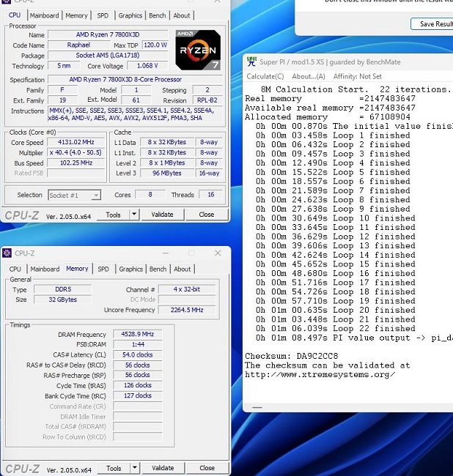The width and height of the screenshot is (453, 476).
Task: Click the PI value output line
Action: (x=354, y=338)
